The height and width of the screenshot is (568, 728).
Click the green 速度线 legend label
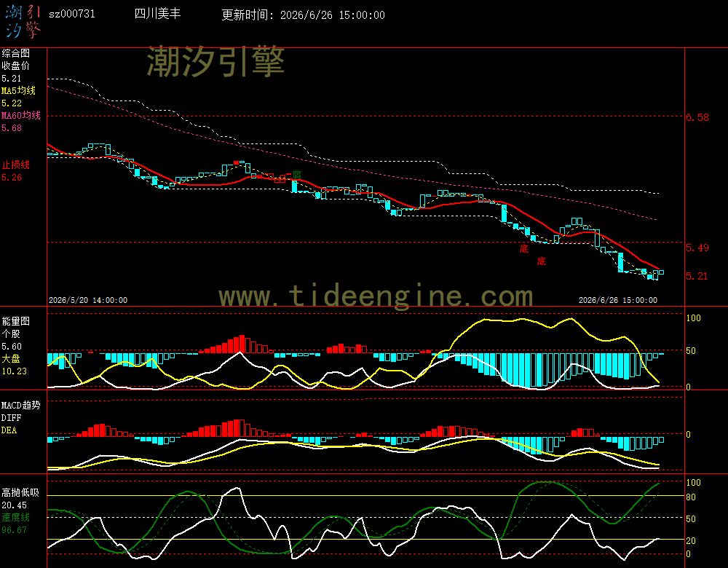16,517
